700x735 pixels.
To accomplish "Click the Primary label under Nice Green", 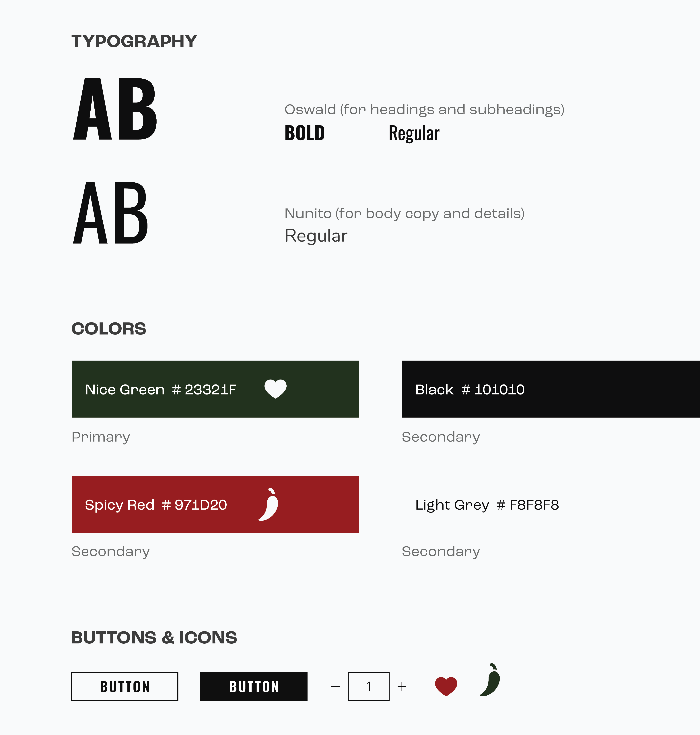I will point(101,437).
